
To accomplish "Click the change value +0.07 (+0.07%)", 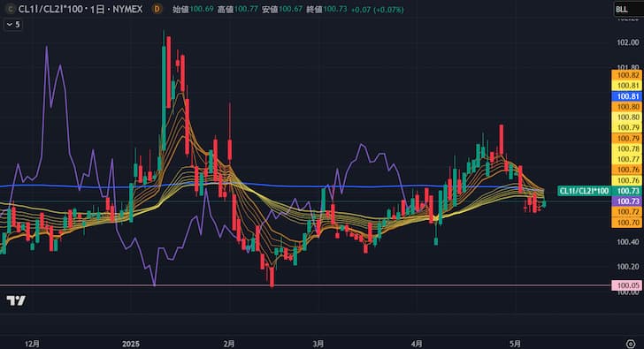I will tap(377, 10).
